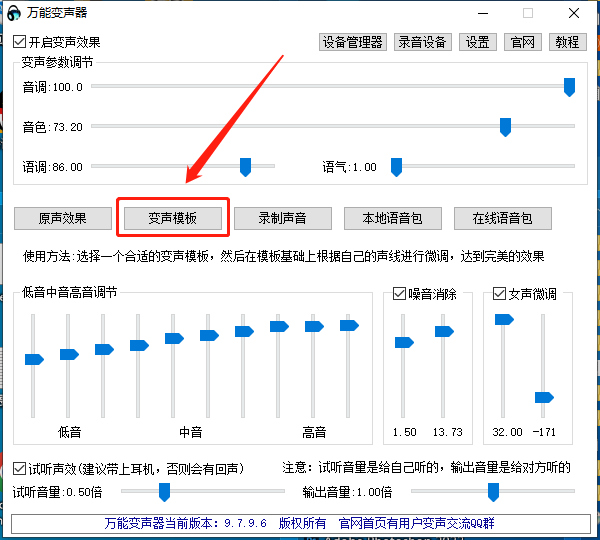Image resolution: width=600 pixels, height=540 pixels.
Task: Click the 音调 pitch slider handle
Action: tap(569, 87)
